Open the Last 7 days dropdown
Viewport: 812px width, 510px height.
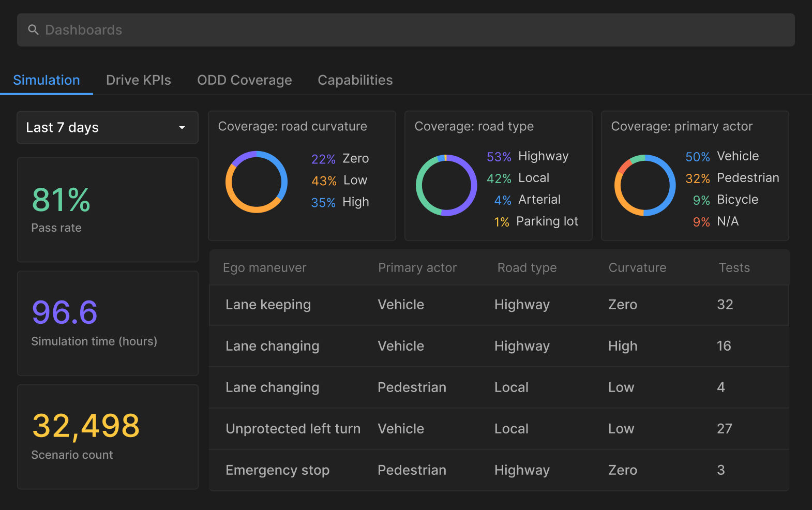[107, 128]
